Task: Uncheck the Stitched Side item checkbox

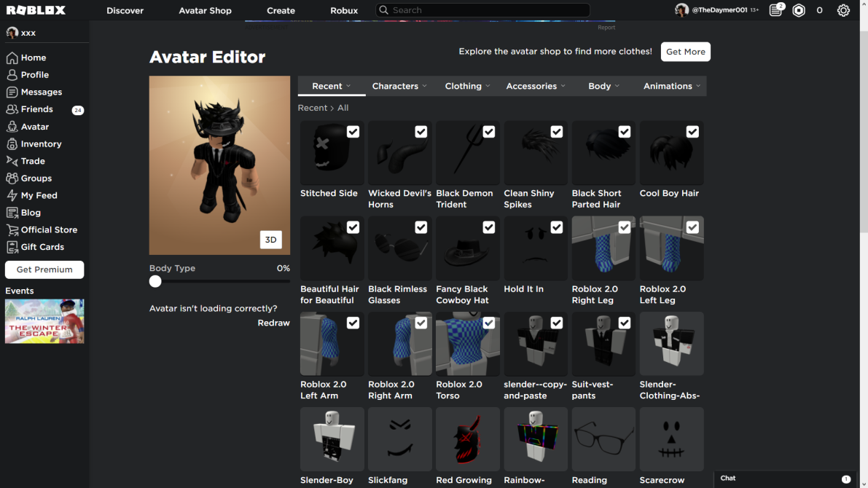Action: click(x=353, y=132)
